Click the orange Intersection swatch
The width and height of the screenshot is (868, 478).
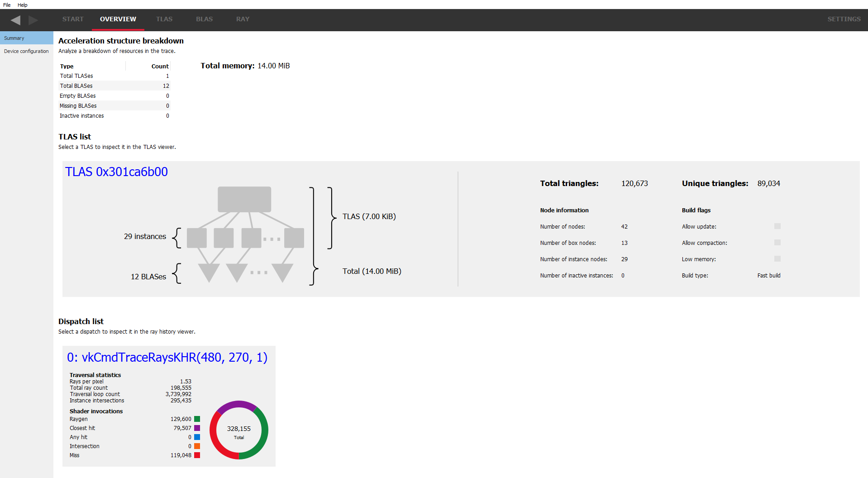point(197,446)
